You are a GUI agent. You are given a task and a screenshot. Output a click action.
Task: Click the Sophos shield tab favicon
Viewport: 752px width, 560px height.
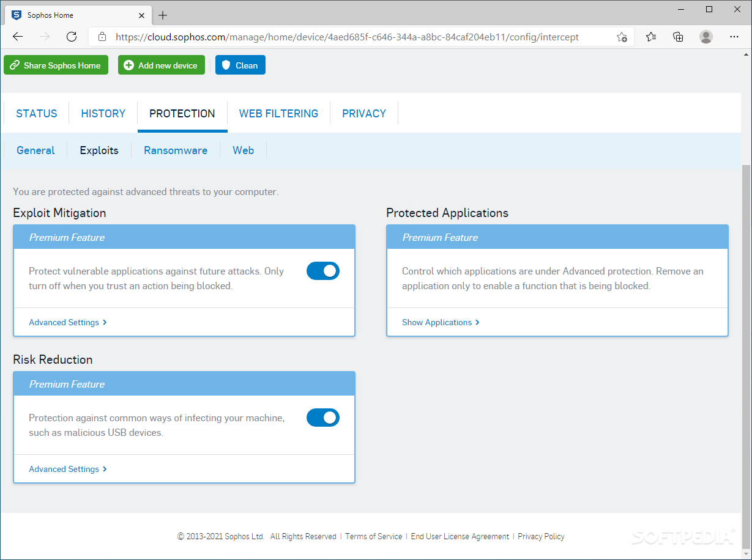tap(17, 15)
